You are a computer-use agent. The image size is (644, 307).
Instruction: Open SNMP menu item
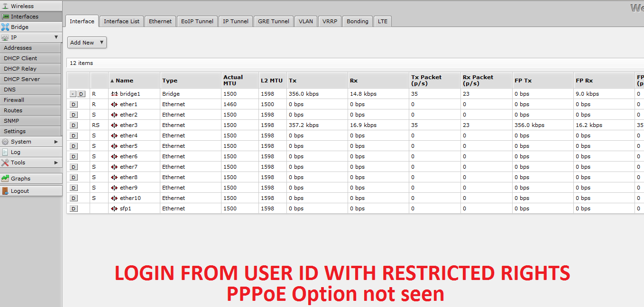31,121
